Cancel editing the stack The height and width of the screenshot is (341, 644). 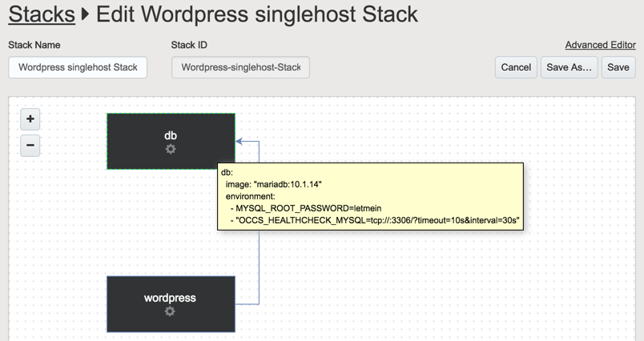click(516, 67)
